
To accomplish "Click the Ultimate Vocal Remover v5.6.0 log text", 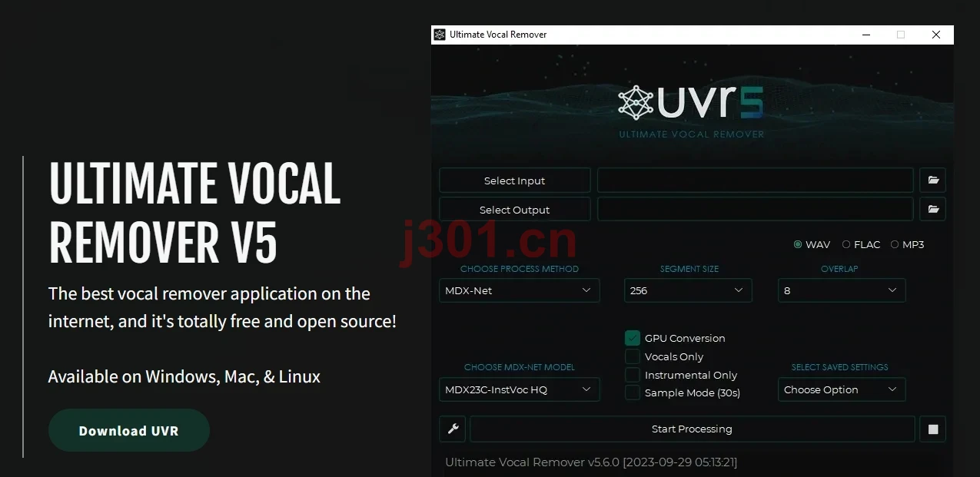I will (591, 462).
